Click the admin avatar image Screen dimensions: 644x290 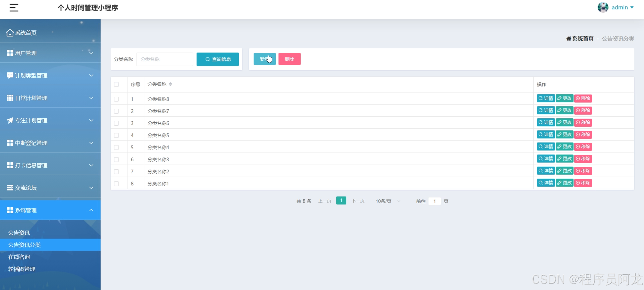click(603, 8)
